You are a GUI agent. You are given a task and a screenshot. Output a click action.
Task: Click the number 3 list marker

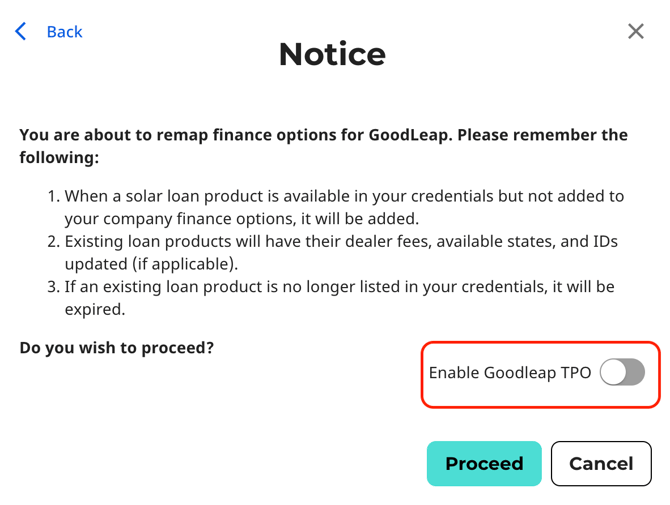point(53,288)
